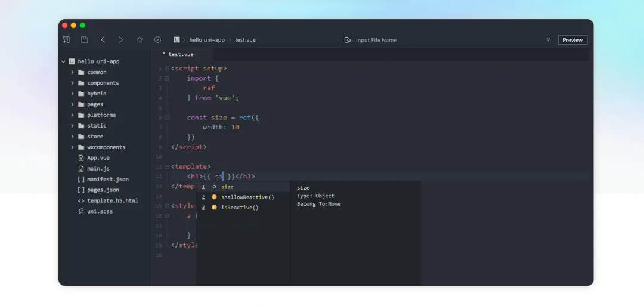
Task: Click the static folder icon
Action: pos(81,126)
